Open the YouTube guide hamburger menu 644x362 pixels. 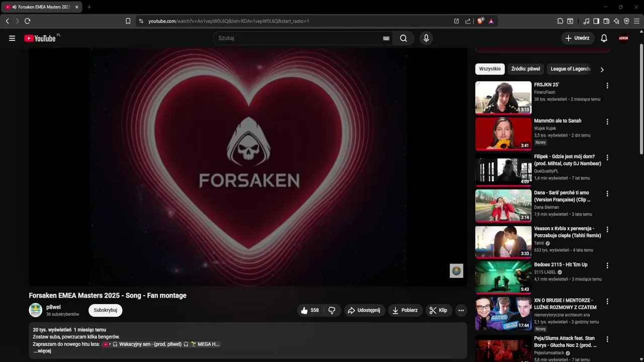tap(12, 38)
